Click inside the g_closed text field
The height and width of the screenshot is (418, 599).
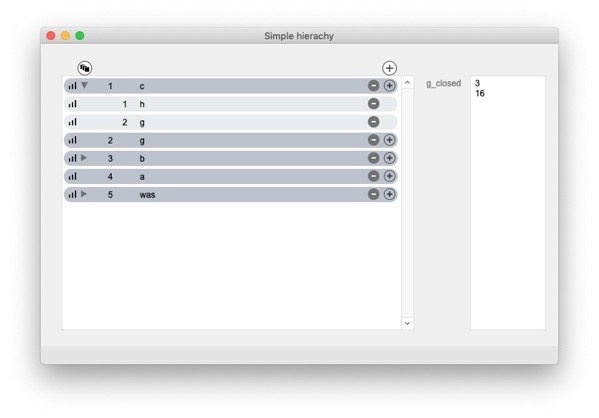click(508, 203)
